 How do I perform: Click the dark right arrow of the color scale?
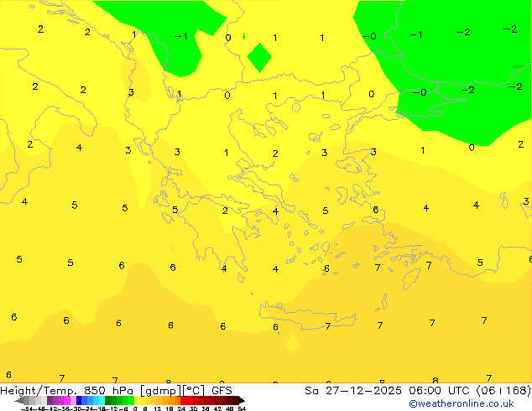pyautogui.click(x=242, y=400)
